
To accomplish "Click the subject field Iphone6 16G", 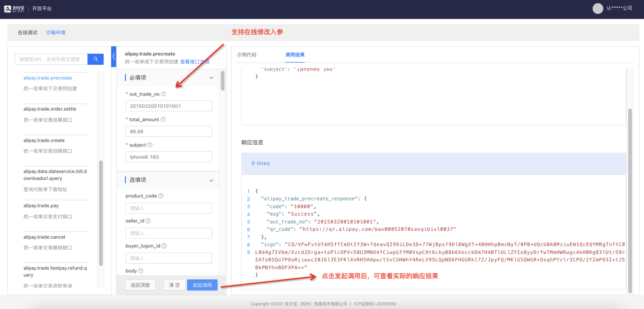I will [x=168, y=157].
